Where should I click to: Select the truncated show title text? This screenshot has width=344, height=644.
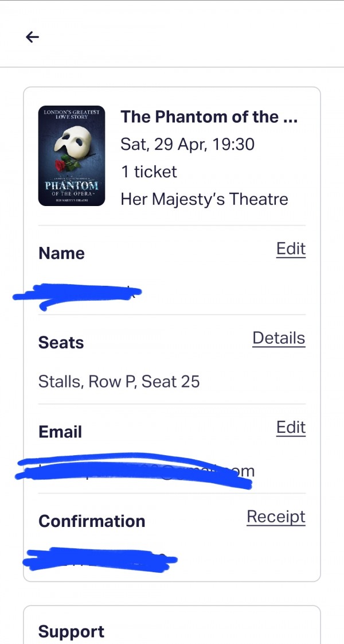(x=209, y=117)
